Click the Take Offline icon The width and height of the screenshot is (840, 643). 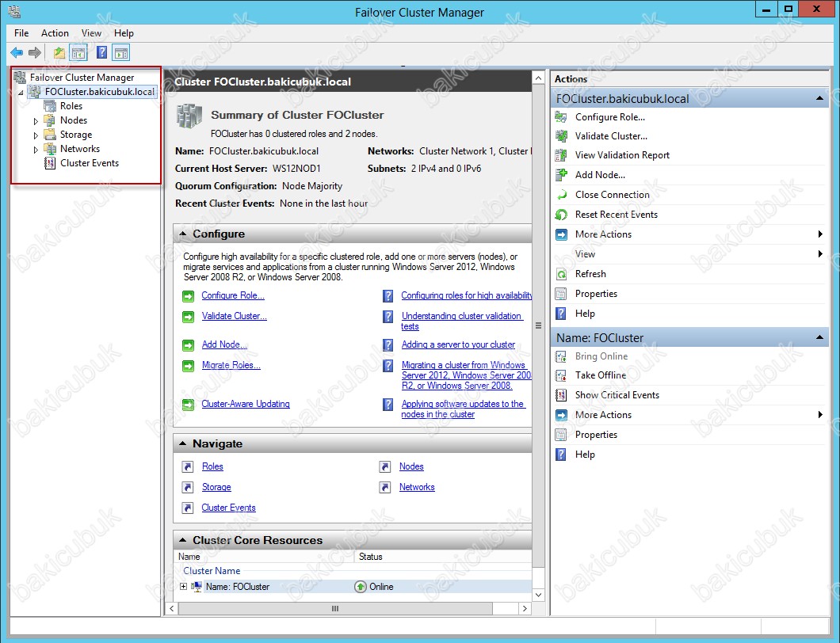(561, 375)
